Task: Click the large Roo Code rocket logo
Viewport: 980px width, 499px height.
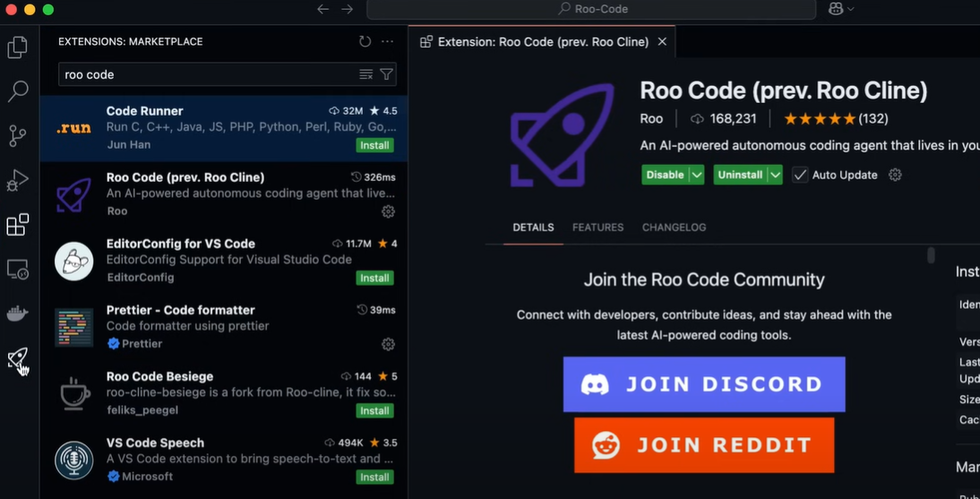Action: [x=562, y=135]
